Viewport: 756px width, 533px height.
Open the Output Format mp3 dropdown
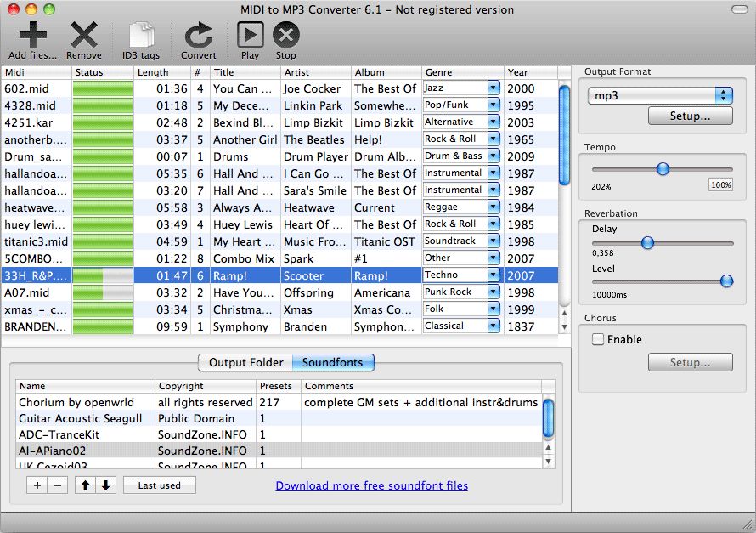coord(659,95)
